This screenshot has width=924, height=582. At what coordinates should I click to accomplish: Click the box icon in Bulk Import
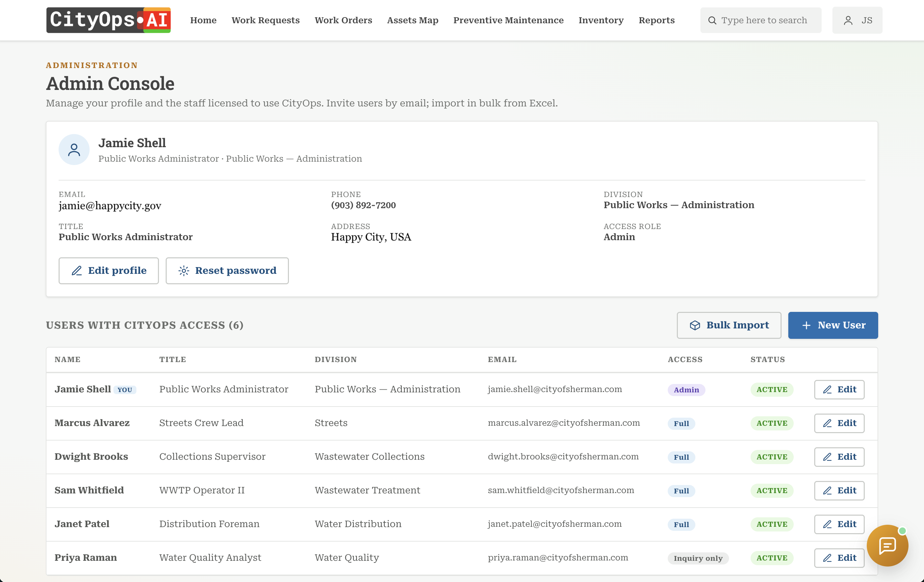[695, 325]
